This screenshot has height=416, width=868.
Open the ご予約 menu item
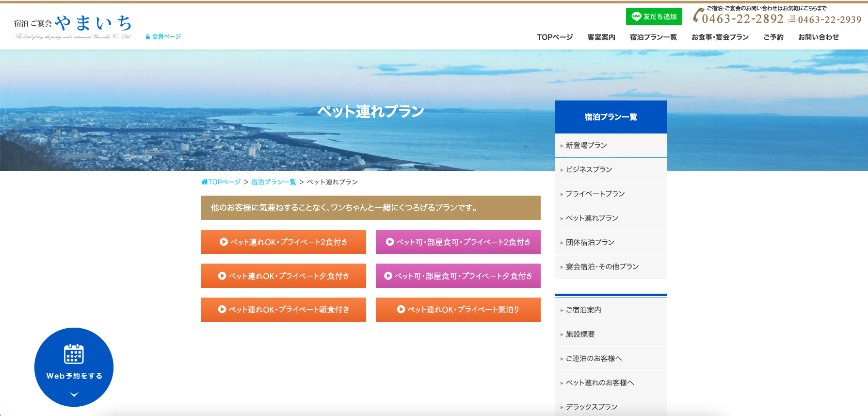(x=773, y=37)
